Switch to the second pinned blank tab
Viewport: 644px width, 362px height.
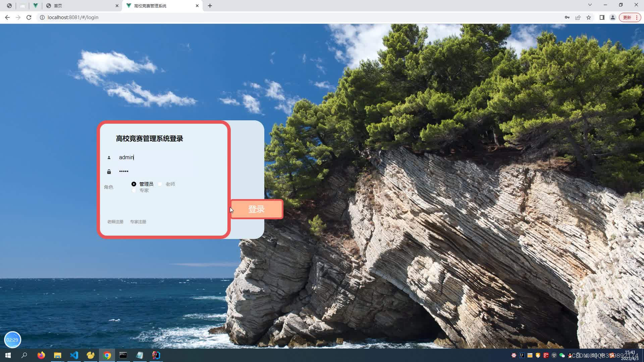(x=22, y=6)
